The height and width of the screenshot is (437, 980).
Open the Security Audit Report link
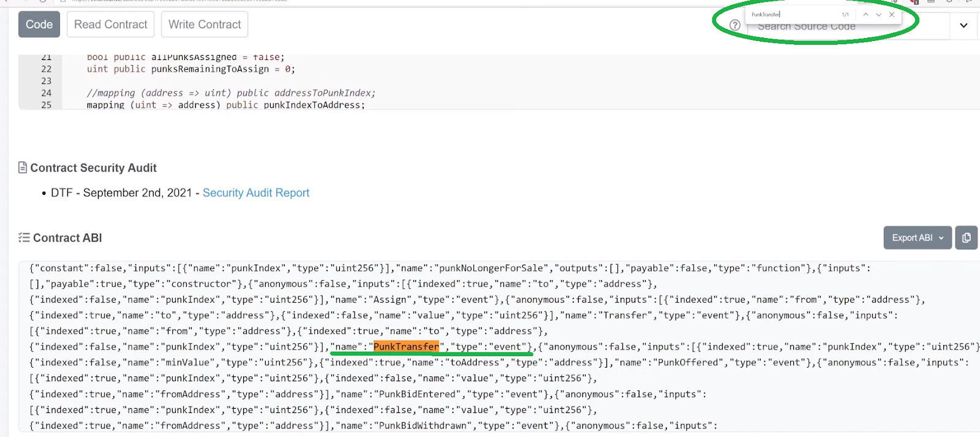click(x=256, y=193)
